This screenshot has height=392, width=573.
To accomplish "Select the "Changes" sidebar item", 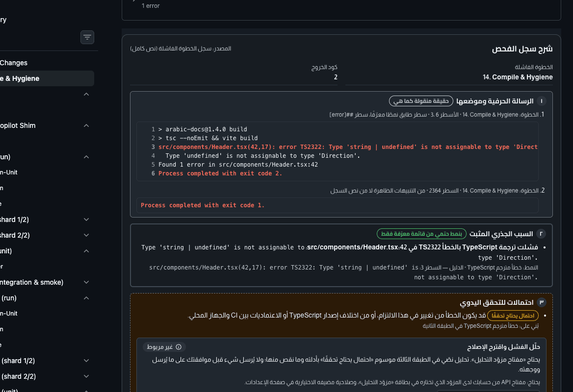I will click(x=14, y=63).
